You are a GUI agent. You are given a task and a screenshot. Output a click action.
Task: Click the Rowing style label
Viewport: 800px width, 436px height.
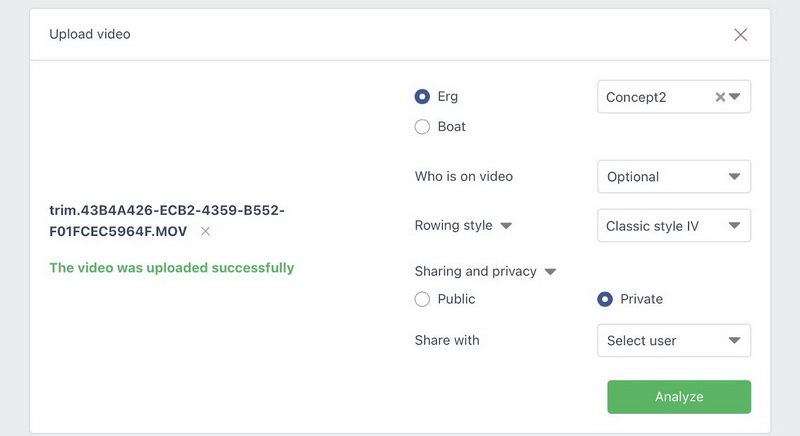(x=453, y=226)
